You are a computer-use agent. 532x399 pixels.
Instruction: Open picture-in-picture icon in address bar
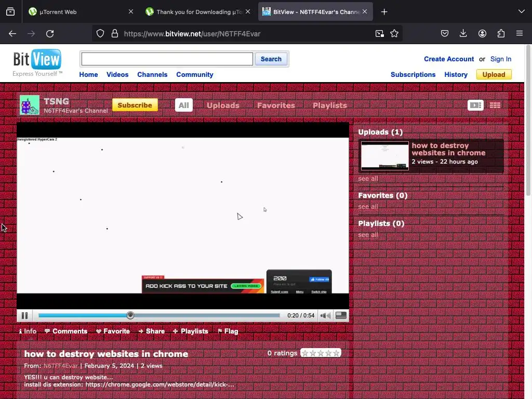coord(380,34)
